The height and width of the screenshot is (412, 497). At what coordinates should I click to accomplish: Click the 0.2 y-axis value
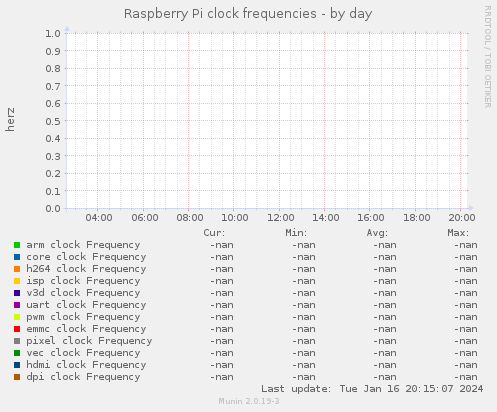pos(53,173)
